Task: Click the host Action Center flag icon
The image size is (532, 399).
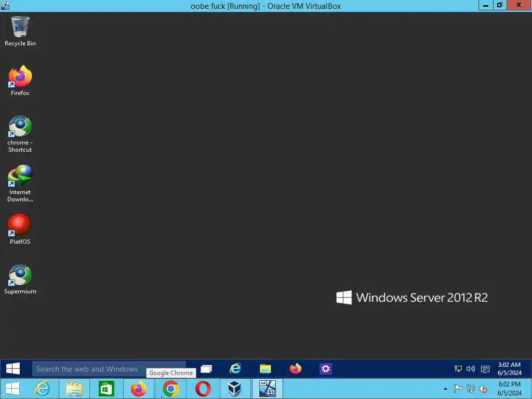Action: coord(458,389)
